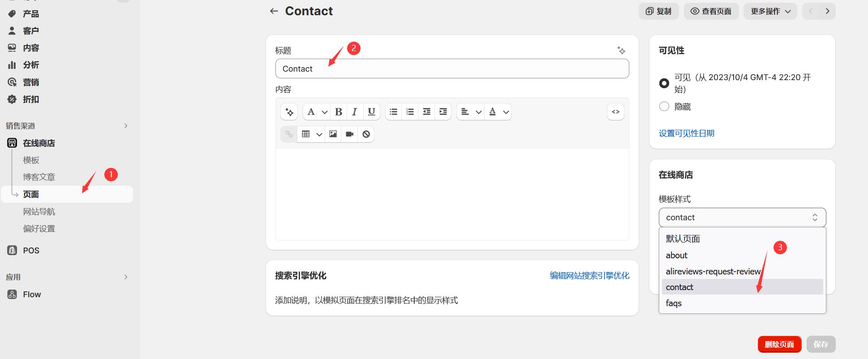Open the insert table dropdown arrow
This screenshot has height=359, width=868.
point(319,134)
